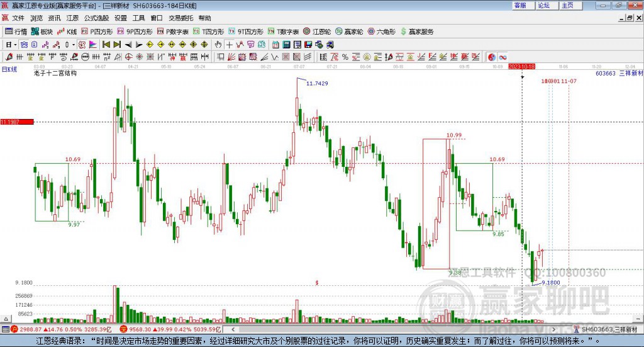Screen dimensions: 644x347
Task: Click the infinity loop icon
Action: 502,57
